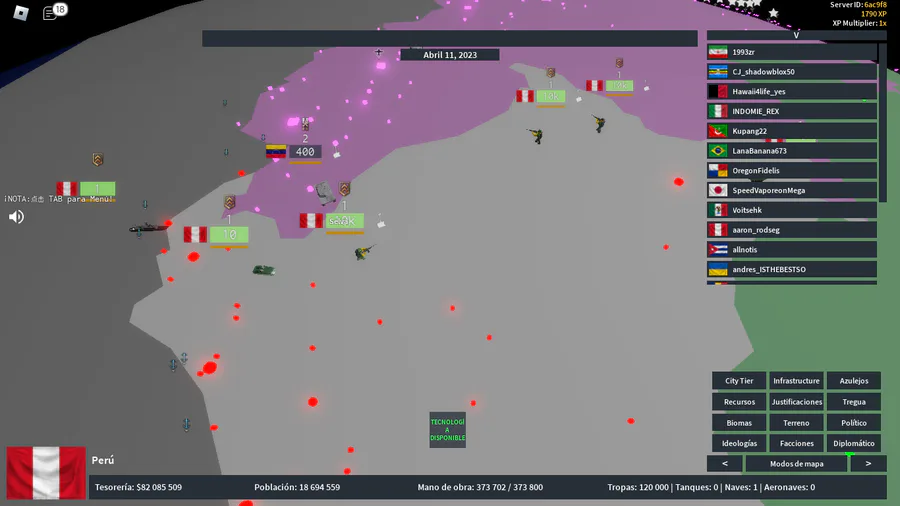Select player Kupang22
The height and width of the screenshot is (506, 900).
(x=792, y=131)
